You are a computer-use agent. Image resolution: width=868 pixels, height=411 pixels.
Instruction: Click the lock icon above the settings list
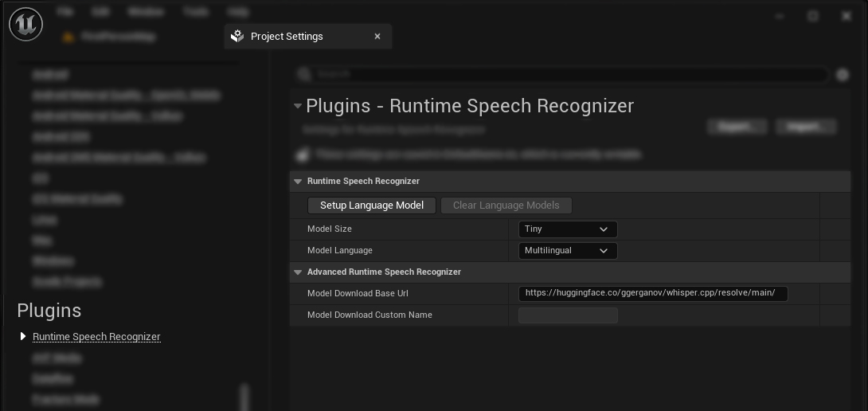pyautogui.click(x=303, y=155)
